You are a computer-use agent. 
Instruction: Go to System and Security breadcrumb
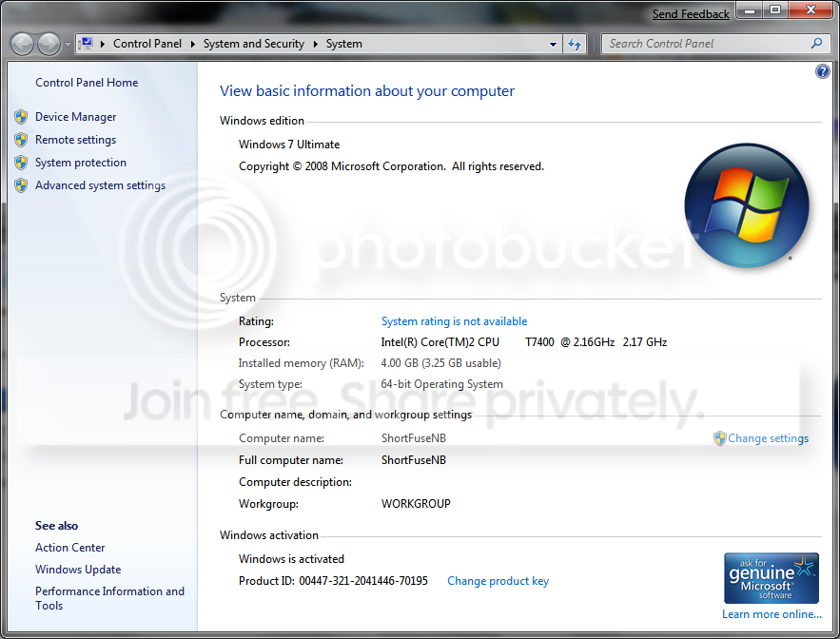[x=253, y=44]
